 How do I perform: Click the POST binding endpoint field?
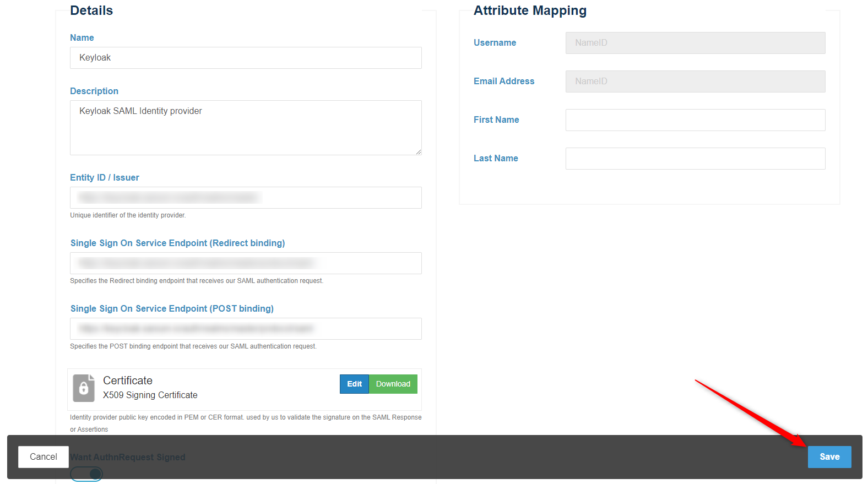click(x=246, y=329)
